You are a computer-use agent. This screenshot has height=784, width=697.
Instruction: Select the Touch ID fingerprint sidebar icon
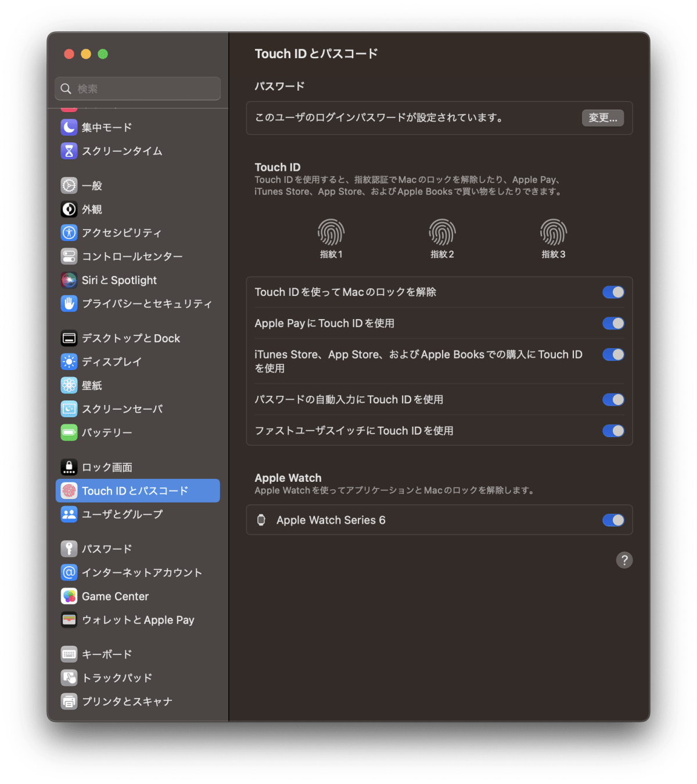tap(69, 491)
